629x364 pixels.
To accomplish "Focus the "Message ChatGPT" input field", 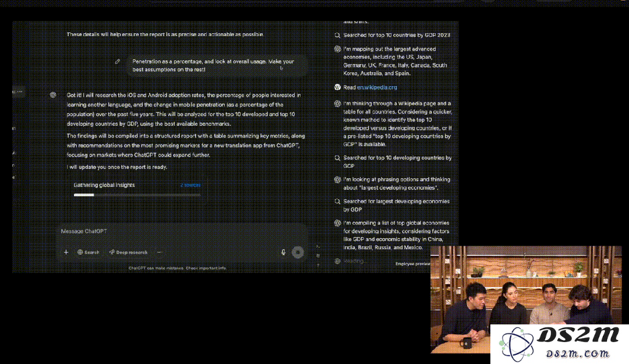I will click(182, 231).
